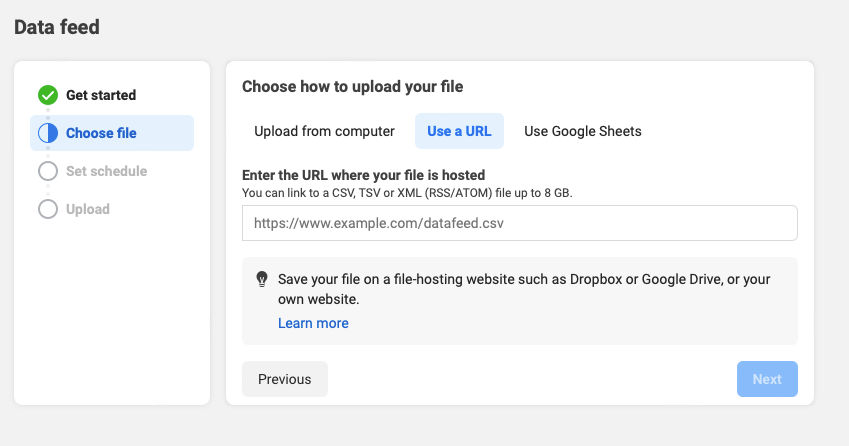Open the Learn more link

tap(313, 323)
